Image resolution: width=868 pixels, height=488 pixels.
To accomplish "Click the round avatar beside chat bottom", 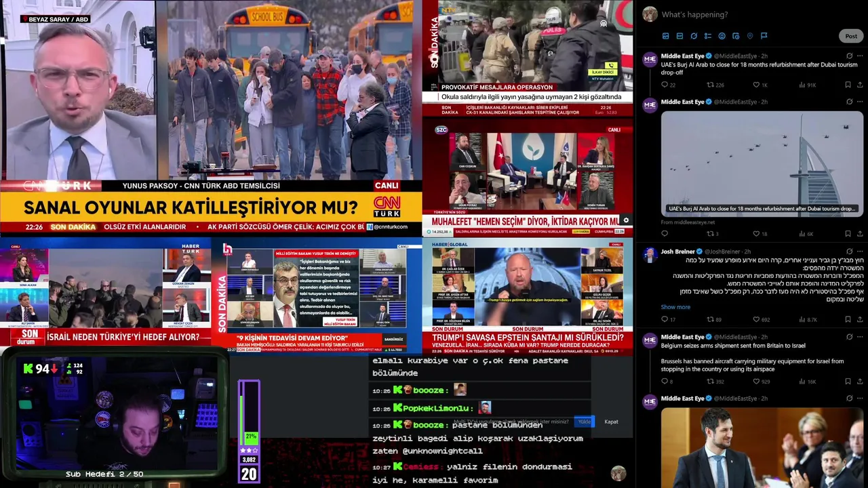I will 618,473.
